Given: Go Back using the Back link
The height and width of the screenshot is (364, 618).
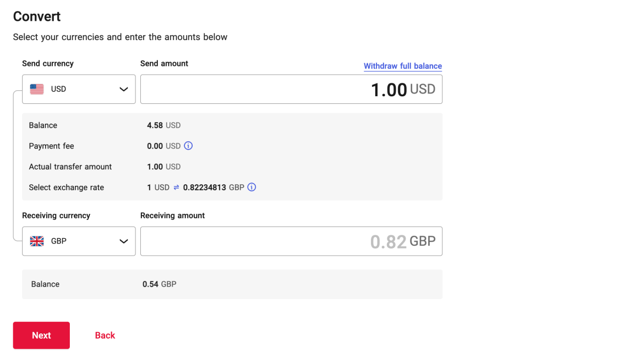Looking at the screenshot, I should coord(105,335).
